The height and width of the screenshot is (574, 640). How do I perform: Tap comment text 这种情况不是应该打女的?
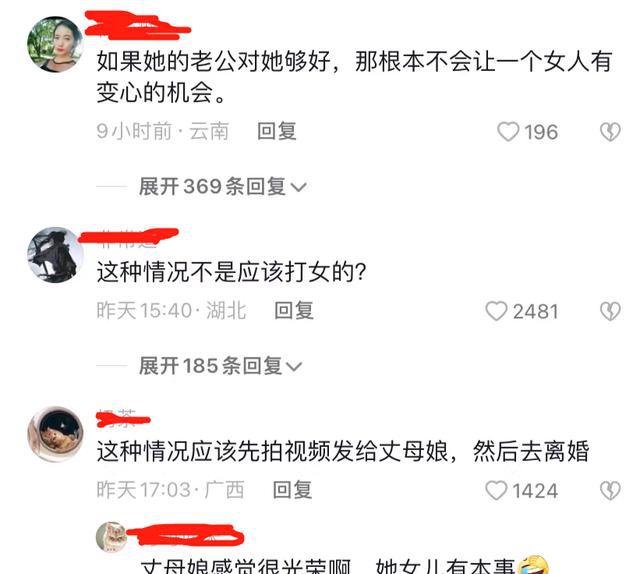[x=231, y=272]
